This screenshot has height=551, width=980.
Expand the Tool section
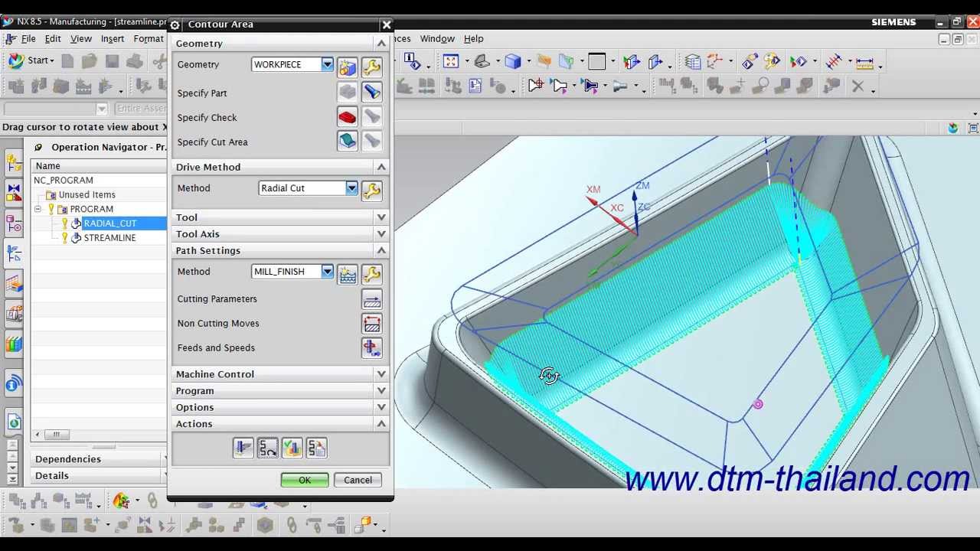point(381,217)
